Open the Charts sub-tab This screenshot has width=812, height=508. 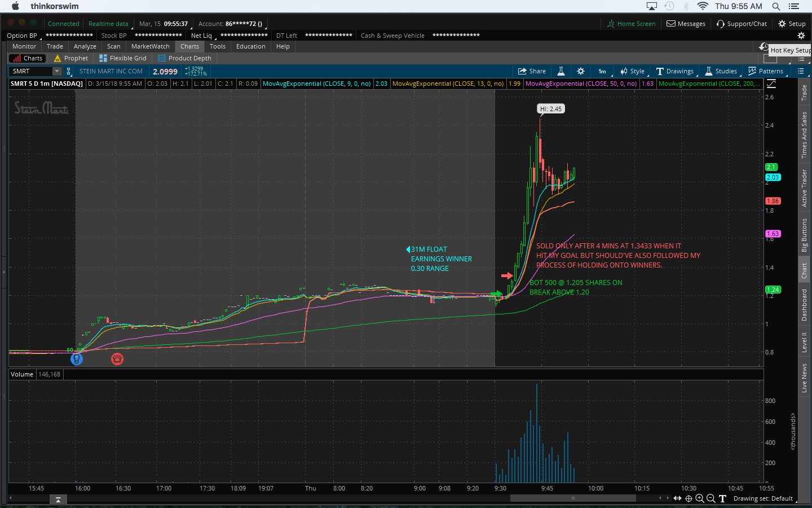click(27, 58)
